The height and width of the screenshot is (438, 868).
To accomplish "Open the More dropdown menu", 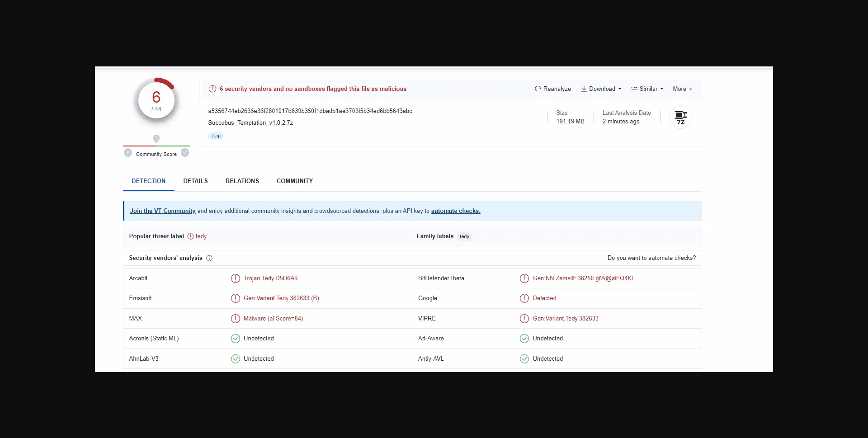I will tap(682, 89).
